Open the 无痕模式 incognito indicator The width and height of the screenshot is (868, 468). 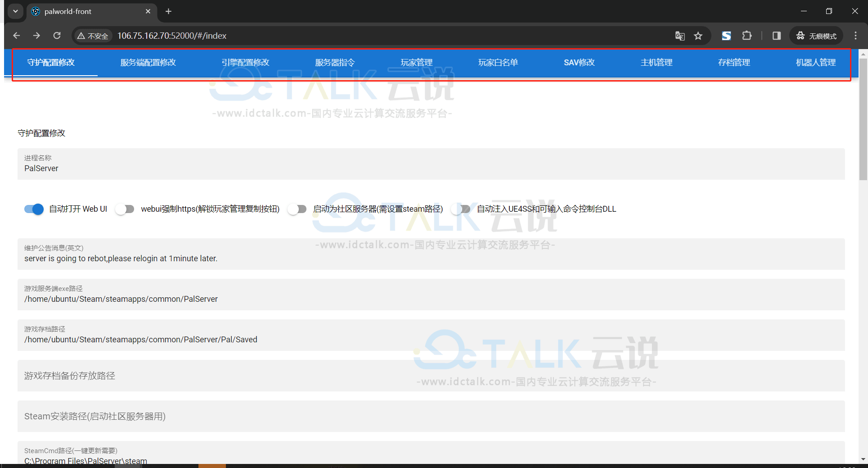816,36
